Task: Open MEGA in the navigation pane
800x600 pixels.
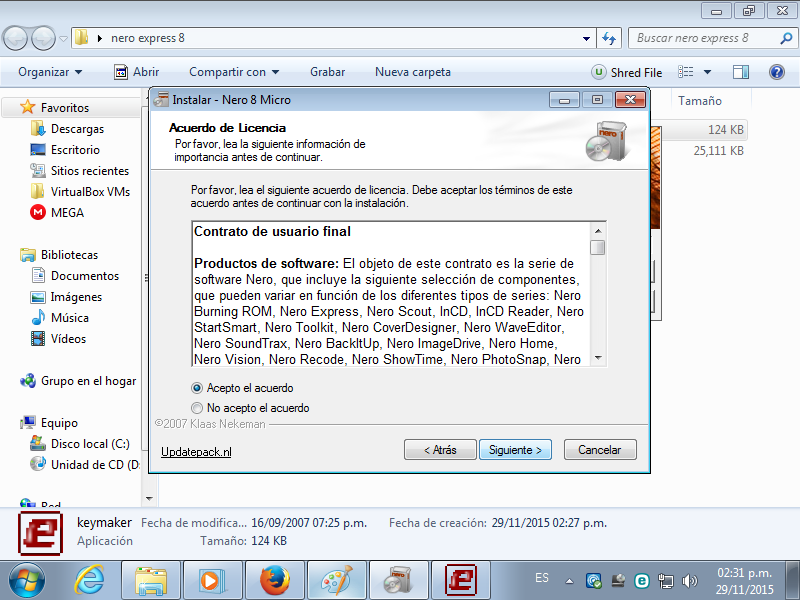Action: [67, 213]
